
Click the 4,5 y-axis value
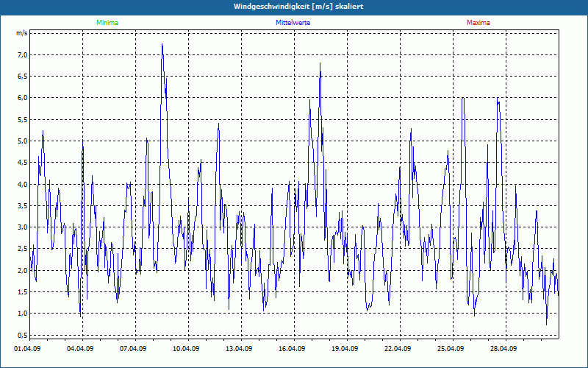23,163
